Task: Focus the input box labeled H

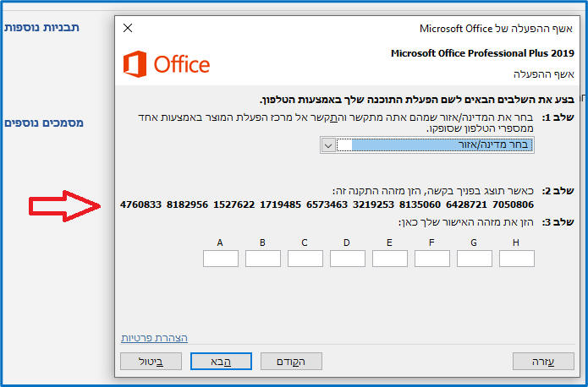Action: (x=517, y=259)
